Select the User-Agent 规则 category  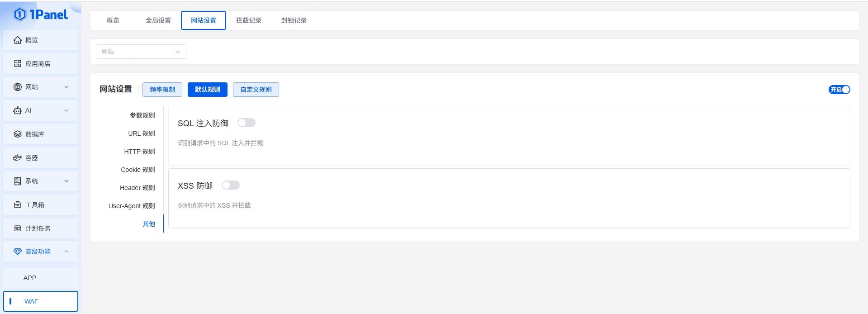pyautogui.click(x=132, y=206)
